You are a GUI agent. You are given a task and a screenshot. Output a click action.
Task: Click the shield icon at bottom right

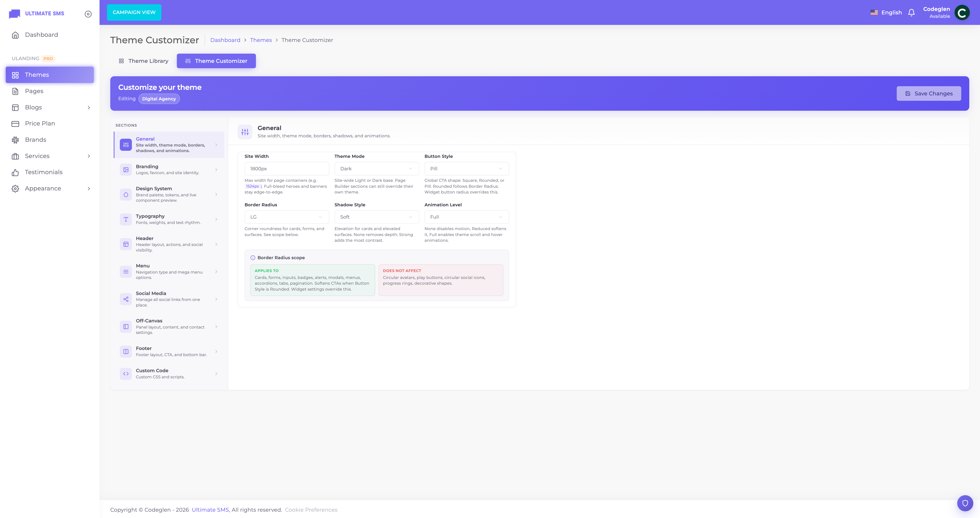click(965, 503)
